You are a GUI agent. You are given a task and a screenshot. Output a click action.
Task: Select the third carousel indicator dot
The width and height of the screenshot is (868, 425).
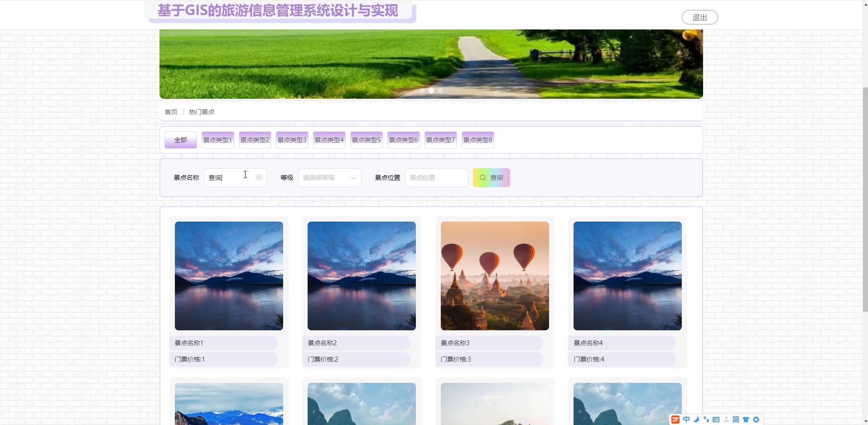440,91
